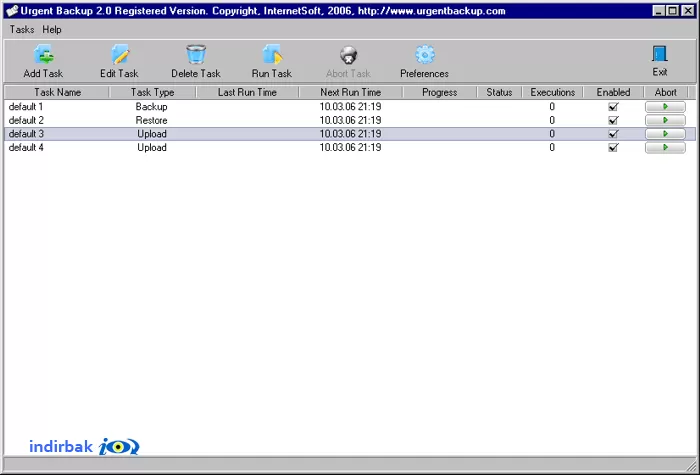The height and width of the screenshot is (475, 700).
Task: Click the window resize grip corner
Action: [691, 464]
